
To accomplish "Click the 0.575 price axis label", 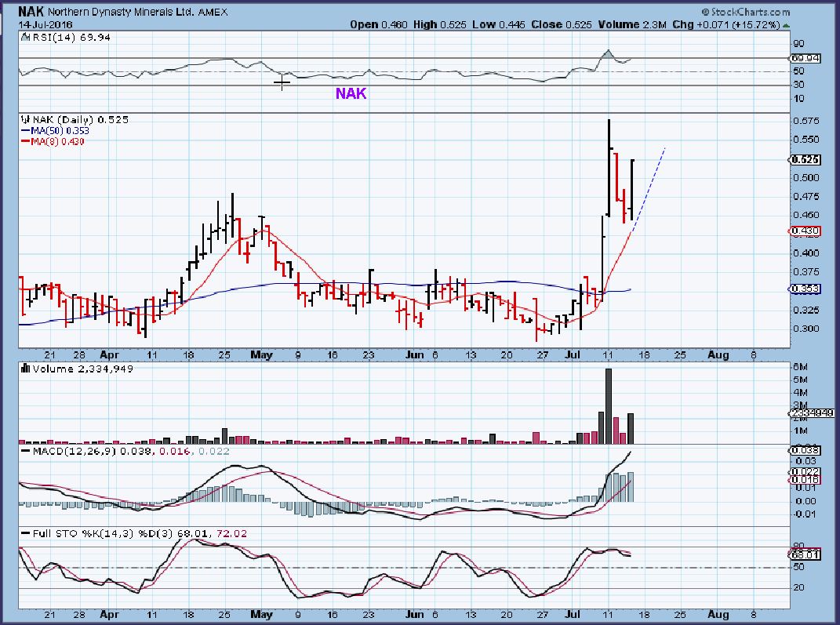I will 805,121.
